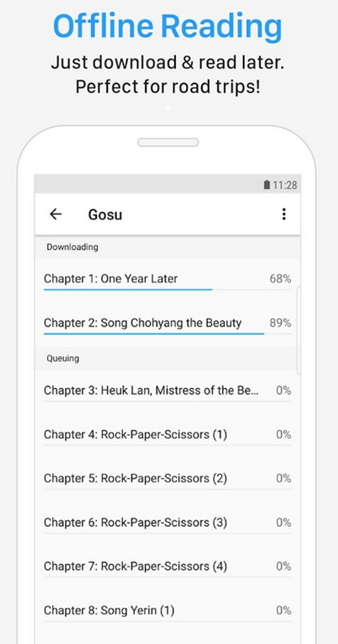This screenshot has height=644, width=338.
Task: Open the three-dot overflow menu
Action: [284, 214]
